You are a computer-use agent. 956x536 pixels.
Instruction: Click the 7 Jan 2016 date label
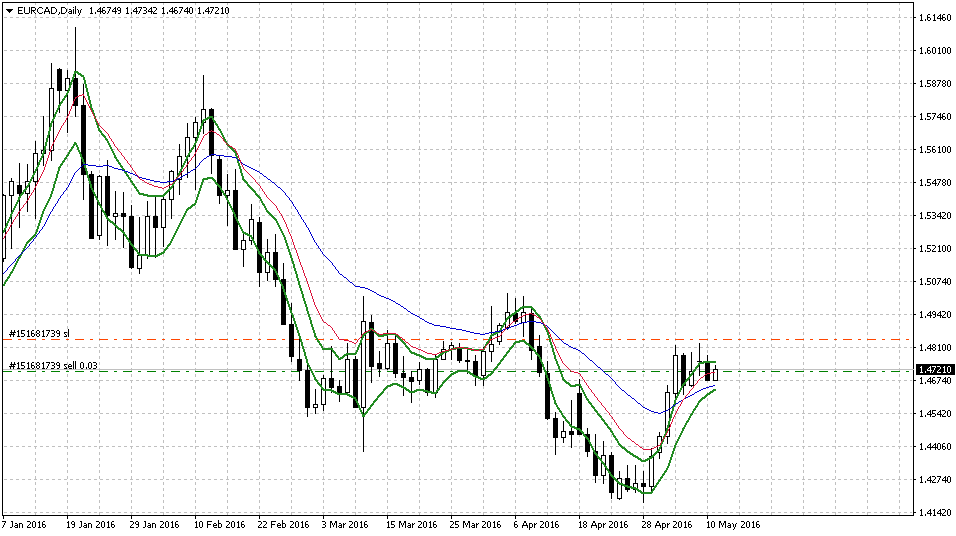pos(24,524)
